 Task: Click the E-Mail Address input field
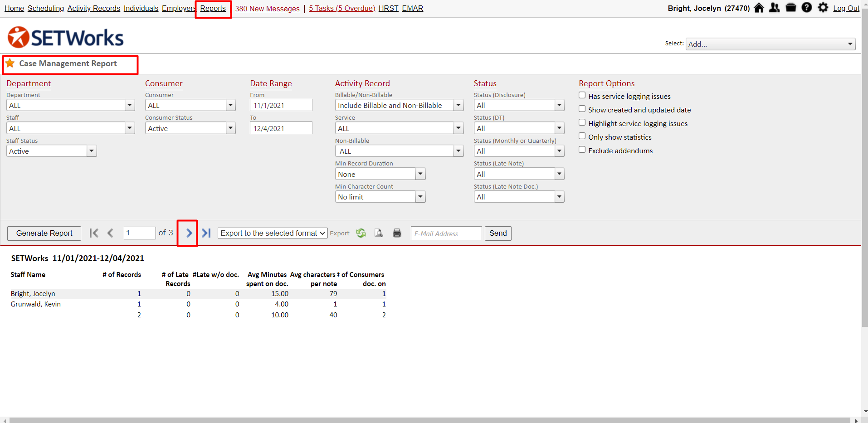(446, 233)
